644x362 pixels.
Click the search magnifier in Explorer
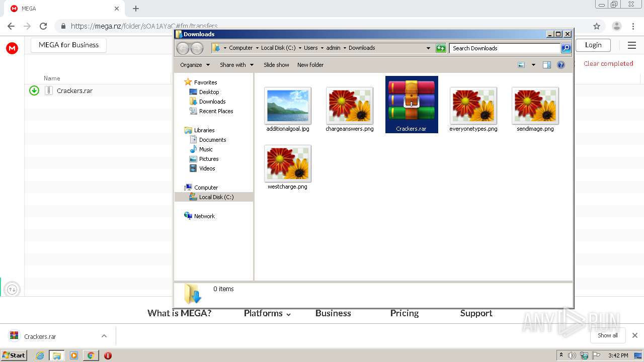[566, 48]
